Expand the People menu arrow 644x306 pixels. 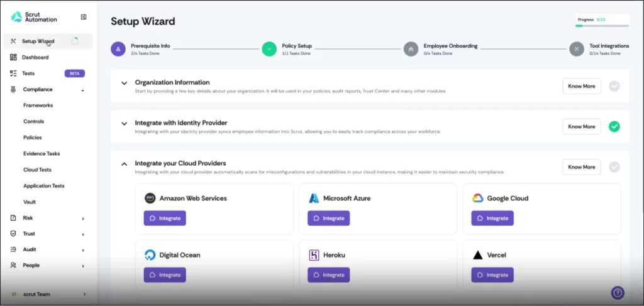82,266
